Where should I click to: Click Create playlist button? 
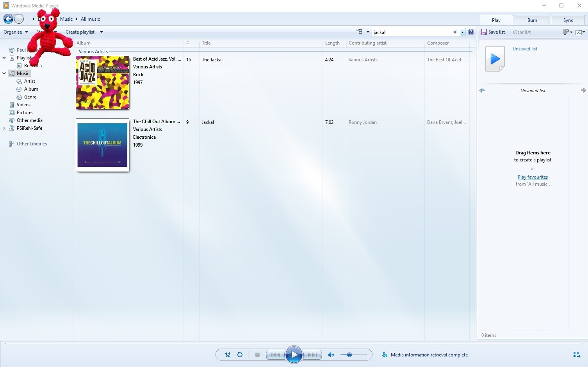tap(80, 32)
